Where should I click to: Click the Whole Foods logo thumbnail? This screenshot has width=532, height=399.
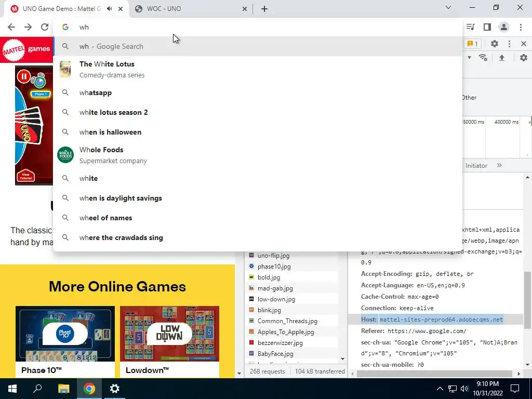(x=65, y=155)
